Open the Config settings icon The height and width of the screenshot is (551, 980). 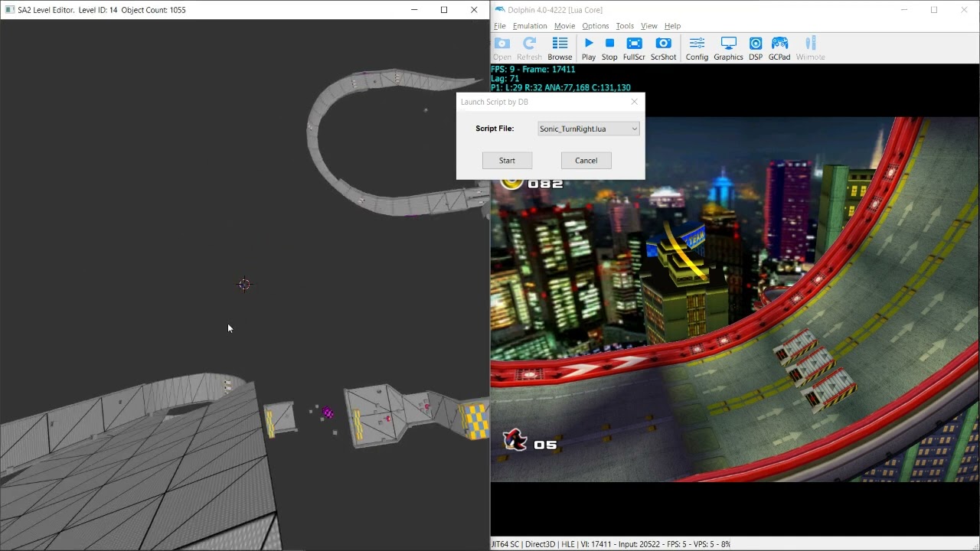pyautogui.click(x=697, y=48)
